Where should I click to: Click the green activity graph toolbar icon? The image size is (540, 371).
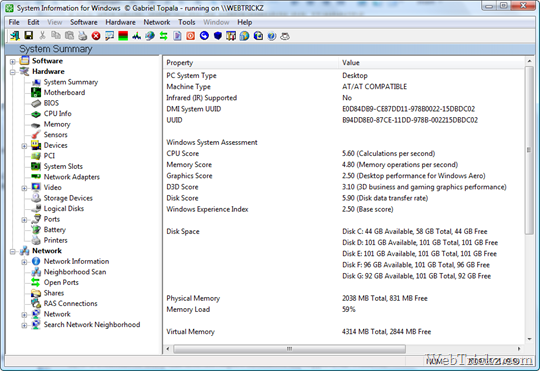pos(136,36)
